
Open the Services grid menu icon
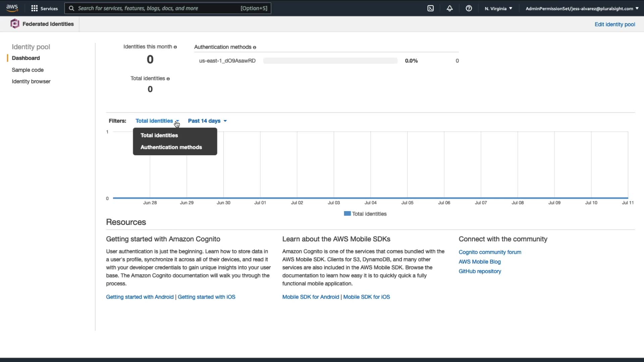(x=34, y=8)
